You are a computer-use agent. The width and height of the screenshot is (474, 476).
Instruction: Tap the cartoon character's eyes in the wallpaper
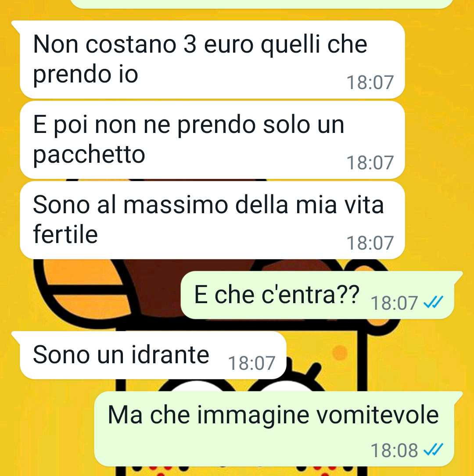tap(243, 385)
